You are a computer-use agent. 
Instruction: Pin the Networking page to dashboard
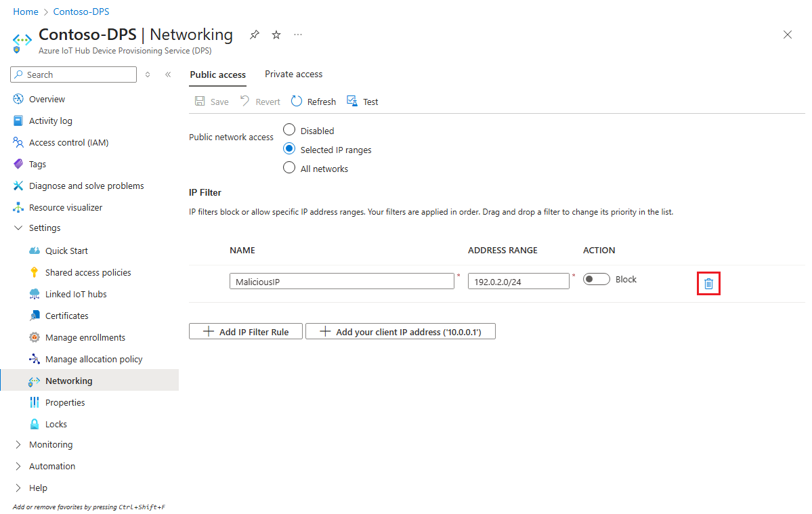coord(254,34)
